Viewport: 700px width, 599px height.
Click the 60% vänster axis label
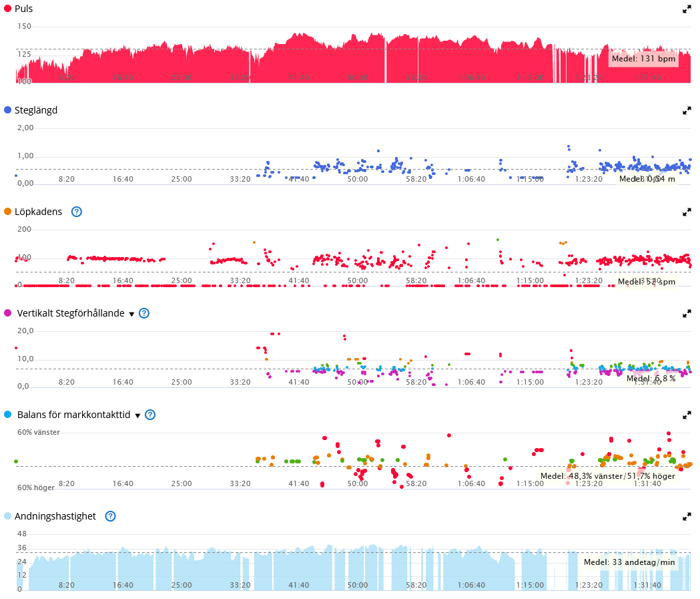pos(39,432)
